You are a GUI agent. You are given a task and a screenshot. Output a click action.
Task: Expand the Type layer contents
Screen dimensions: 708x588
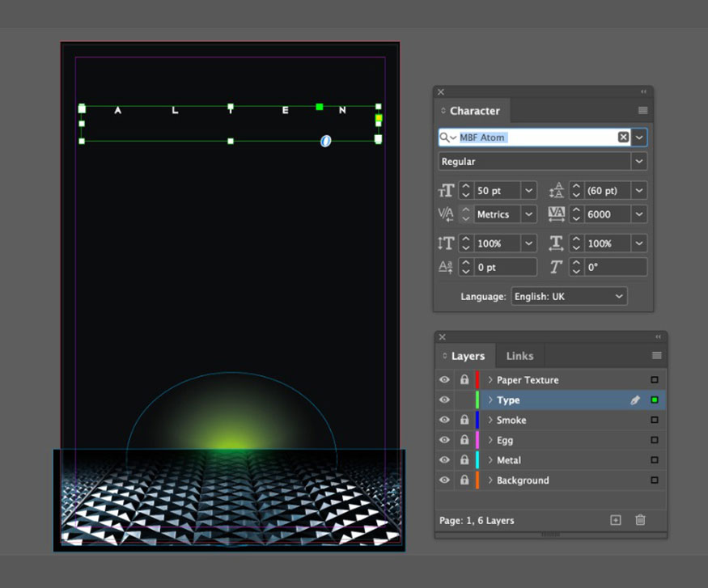tap(490, 400)
